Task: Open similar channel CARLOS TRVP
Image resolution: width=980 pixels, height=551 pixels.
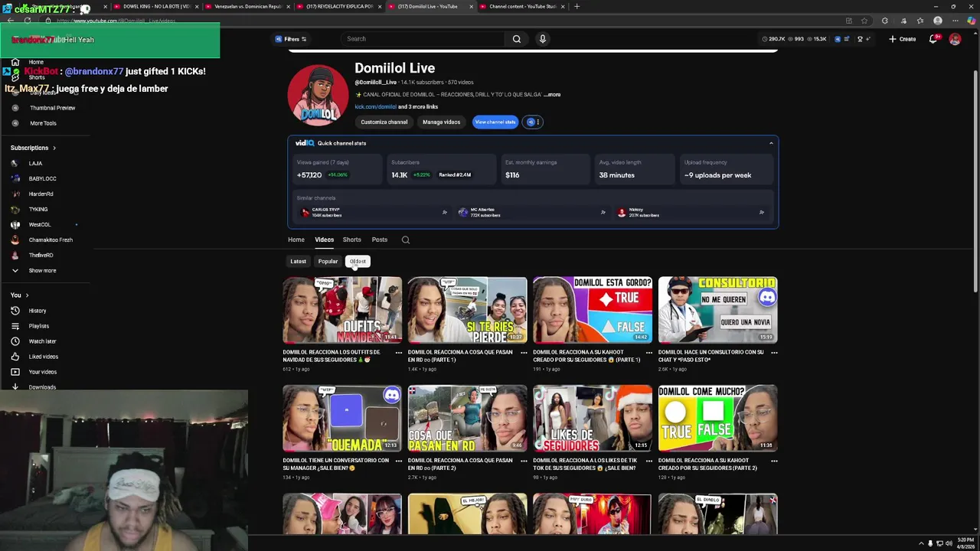Action: (x=373, y=212)
